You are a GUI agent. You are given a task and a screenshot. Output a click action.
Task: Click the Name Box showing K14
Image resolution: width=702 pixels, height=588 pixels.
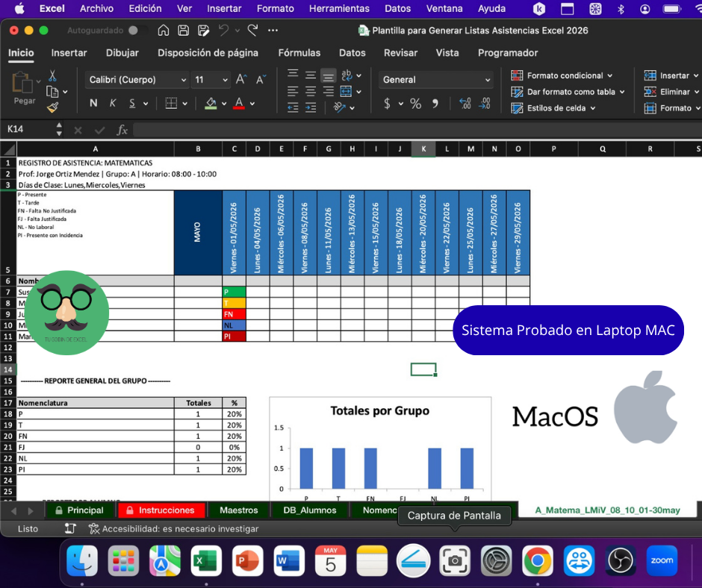tap(28, 129)
